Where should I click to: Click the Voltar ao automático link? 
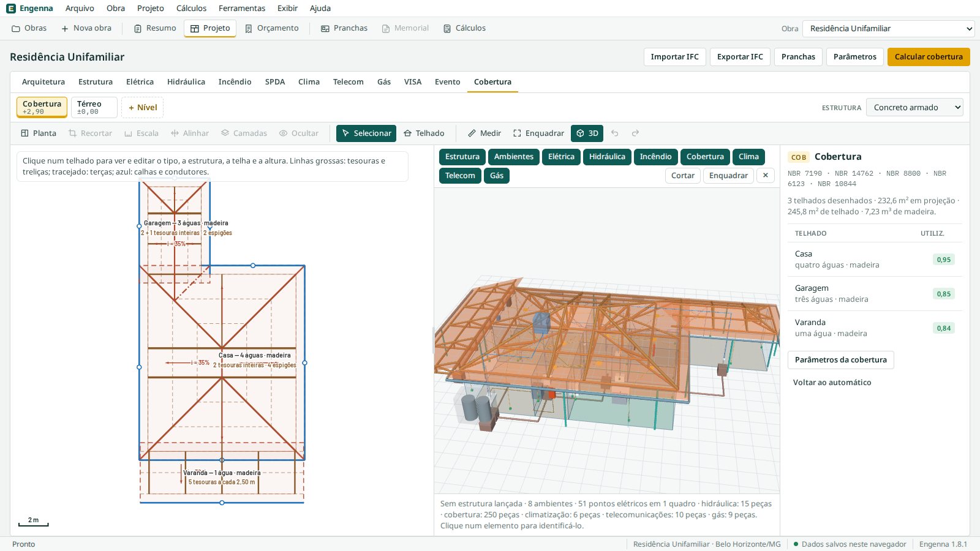(x=832, y=383)
